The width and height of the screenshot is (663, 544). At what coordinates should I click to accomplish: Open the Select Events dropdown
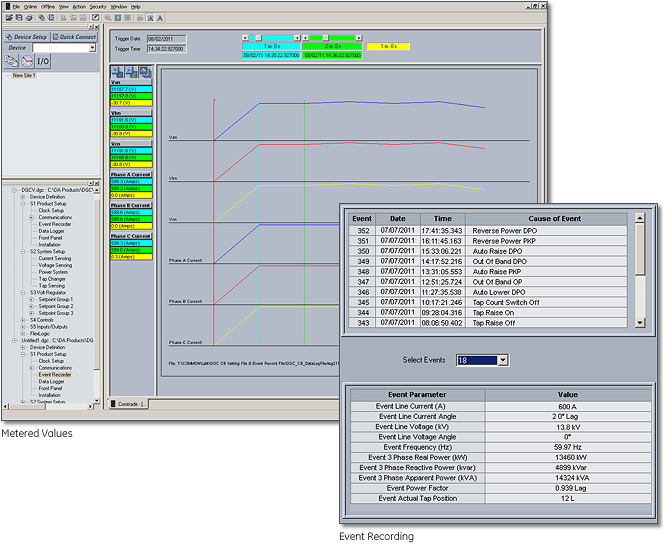503,360
